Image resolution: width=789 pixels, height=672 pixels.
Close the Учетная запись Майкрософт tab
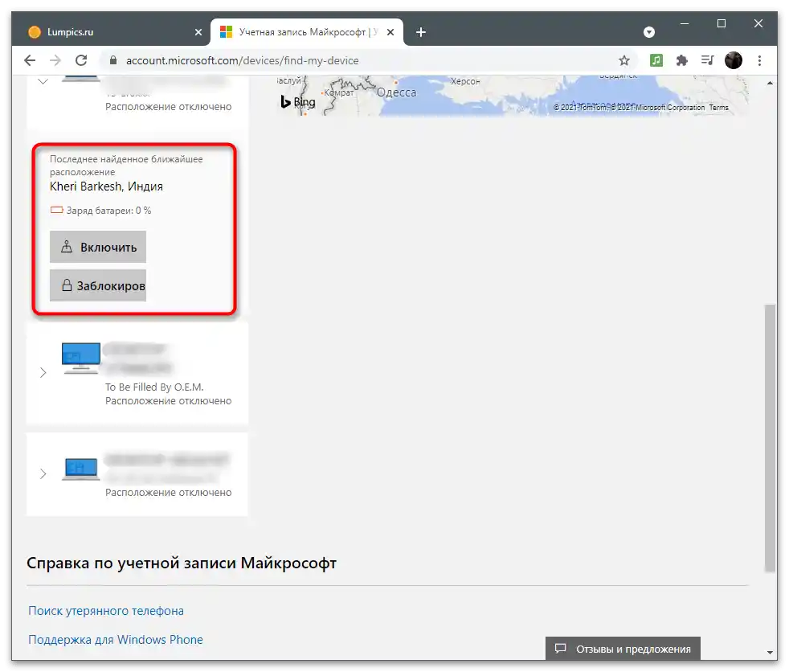[390, 32]
